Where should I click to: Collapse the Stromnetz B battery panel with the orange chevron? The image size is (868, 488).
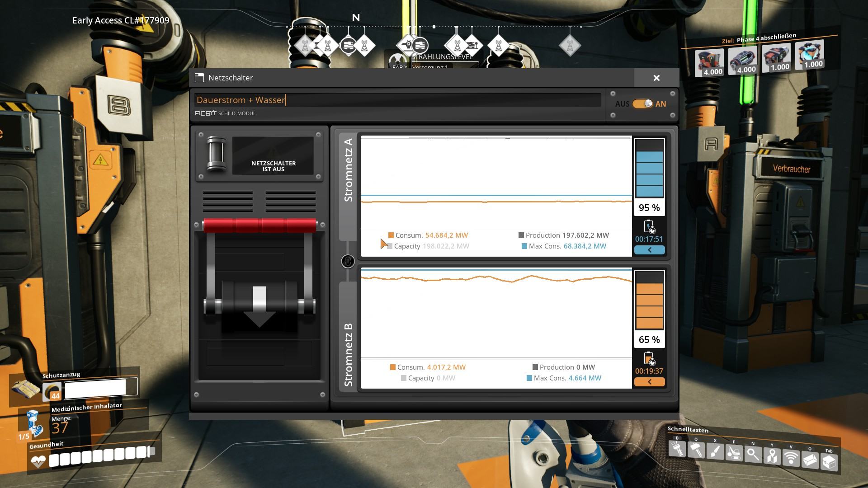650,382
